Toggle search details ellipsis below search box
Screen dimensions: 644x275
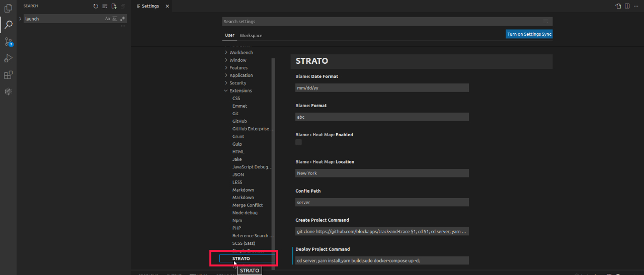point(123,26)
